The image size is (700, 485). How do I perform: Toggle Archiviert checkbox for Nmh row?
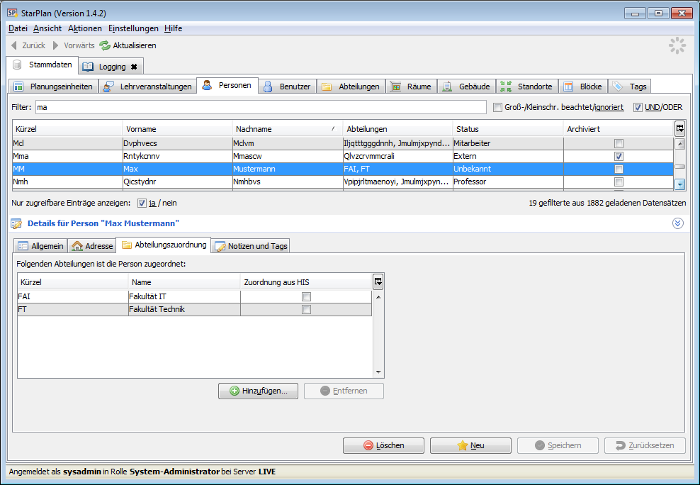pyautogui.click(x=619, y=182)
